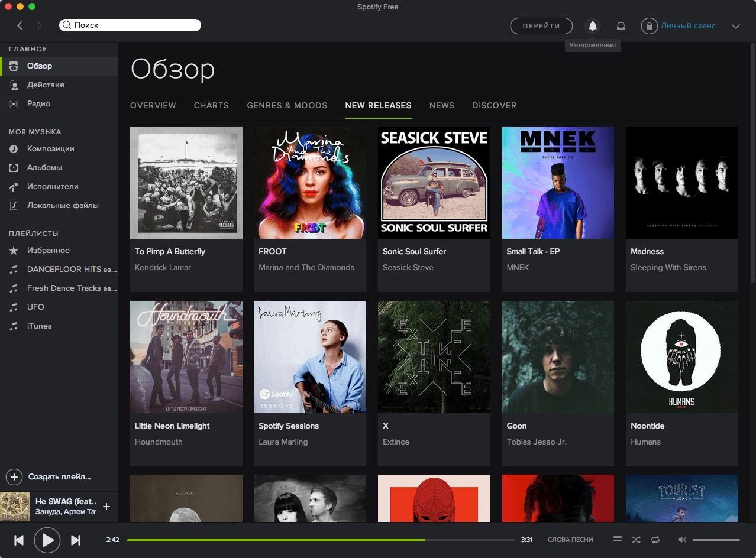
Task: Open Little Neon Limelight album cover
Action: point(186,357)
